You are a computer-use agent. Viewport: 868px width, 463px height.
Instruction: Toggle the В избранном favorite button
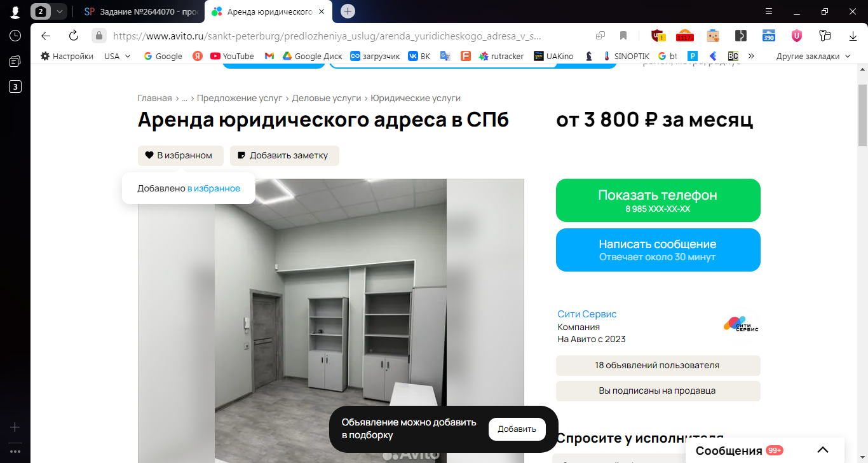coord(180,155)
